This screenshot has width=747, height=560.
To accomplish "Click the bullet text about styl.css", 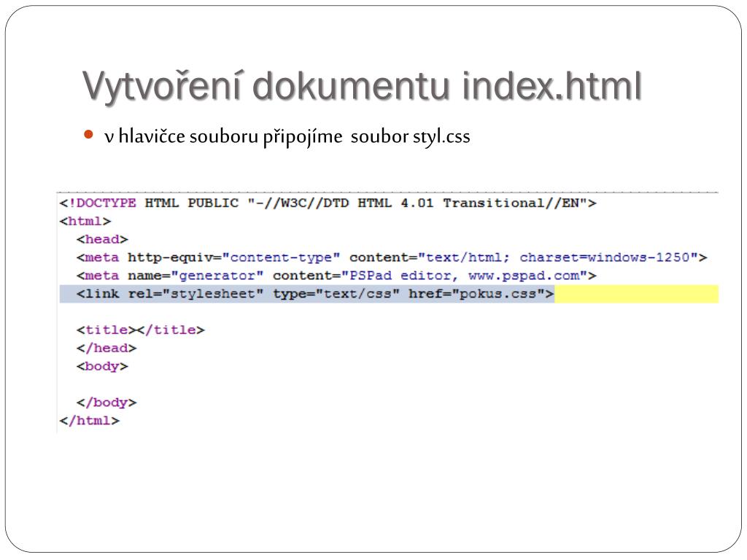I will (x=287, y=136).
